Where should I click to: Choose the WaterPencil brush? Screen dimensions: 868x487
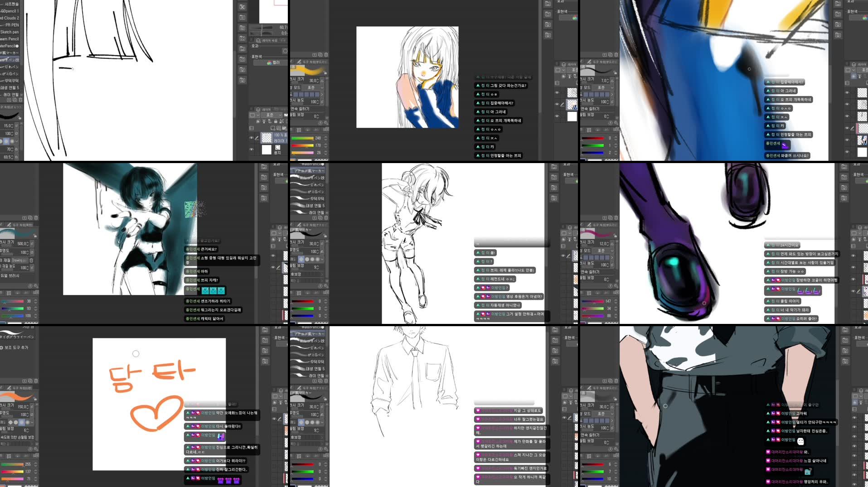(x=8, y=46)
